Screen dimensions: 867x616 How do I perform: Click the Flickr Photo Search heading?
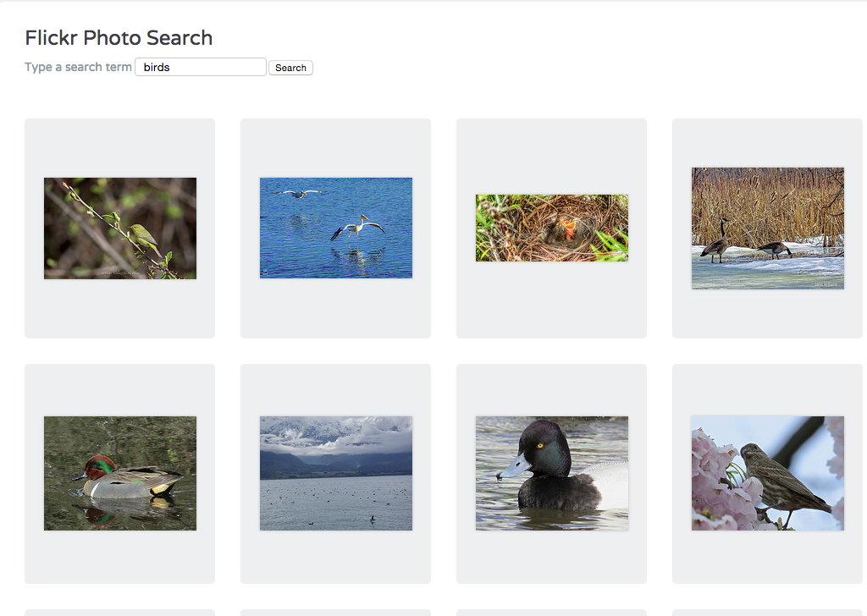(x=119, y=38)
